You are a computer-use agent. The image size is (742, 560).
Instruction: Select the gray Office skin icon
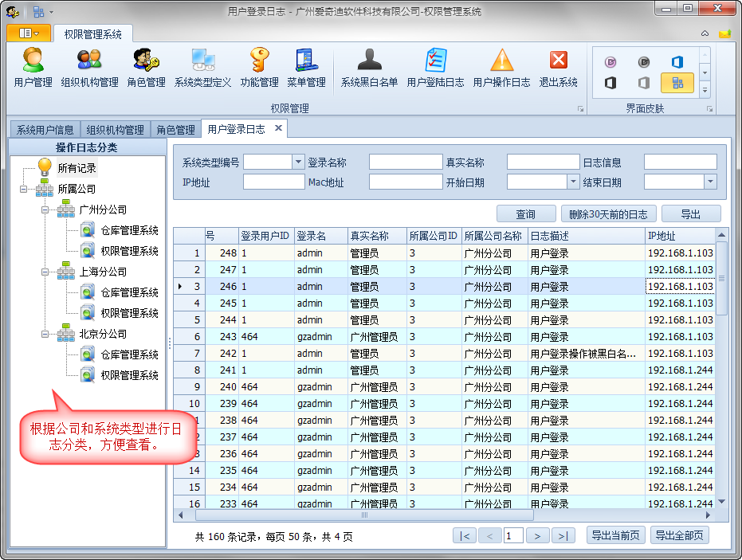click(644, 83)
